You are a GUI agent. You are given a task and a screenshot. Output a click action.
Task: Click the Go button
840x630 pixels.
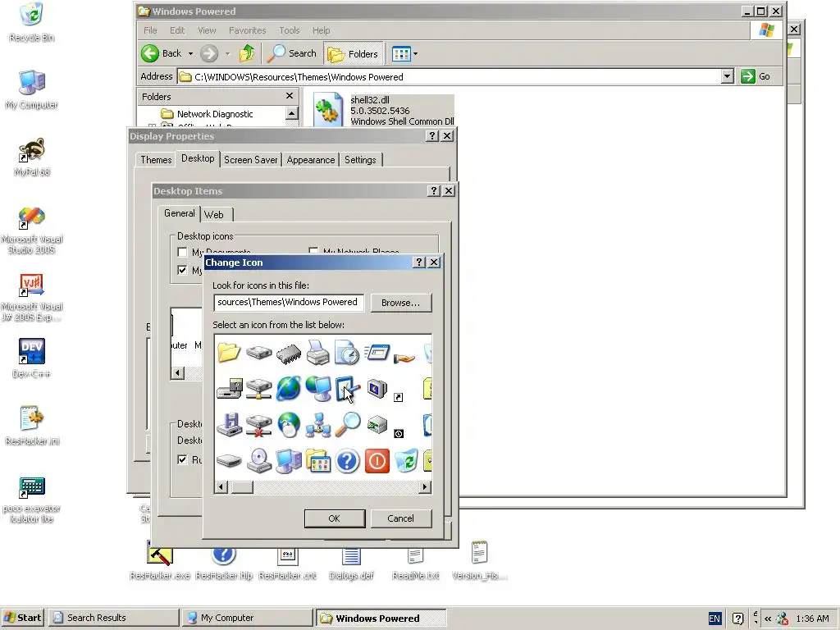click(756, 76)
